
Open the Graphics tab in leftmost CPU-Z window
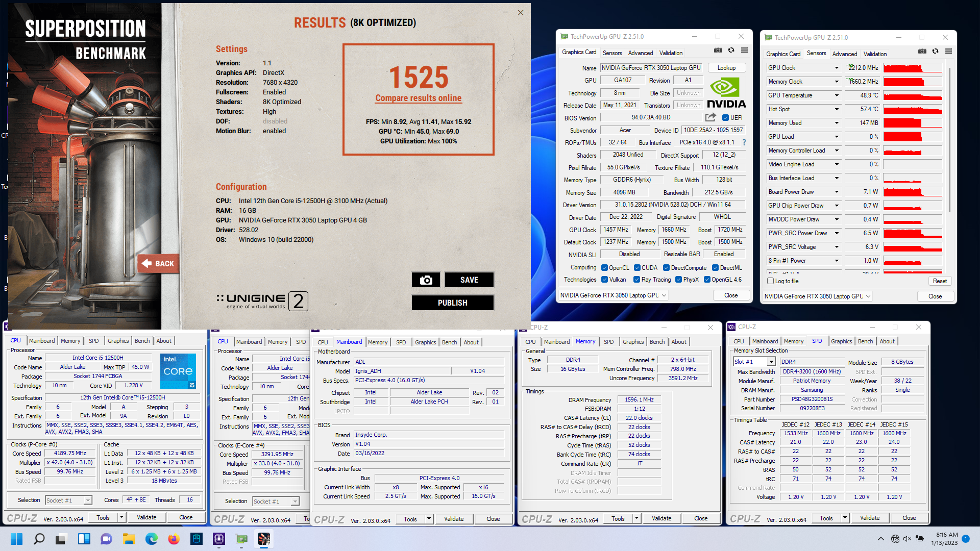118,341
